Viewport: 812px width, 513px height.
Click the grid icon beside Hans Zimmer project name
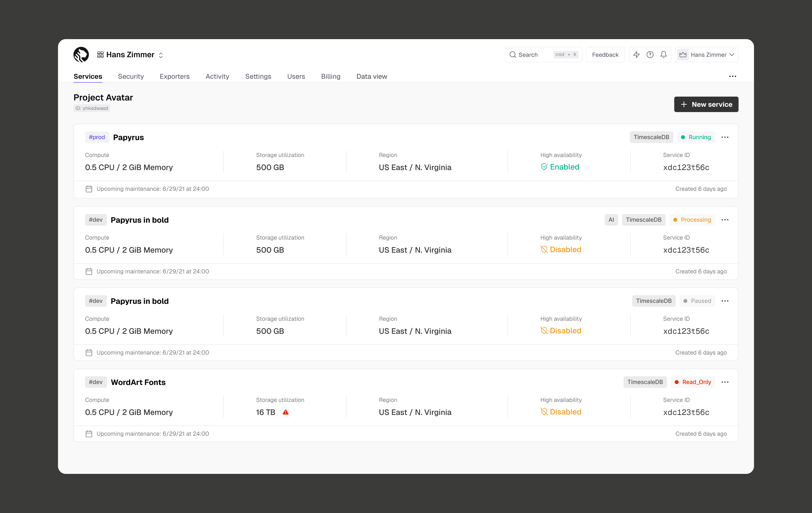(100, 55)
